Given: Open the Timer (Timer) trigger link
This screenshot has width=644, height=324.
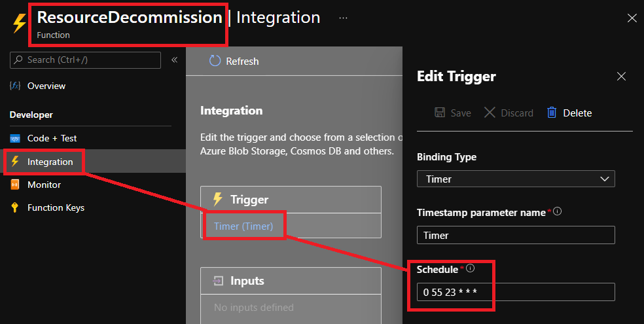Looking at the screenshot, I should click(x=243, y=226).
